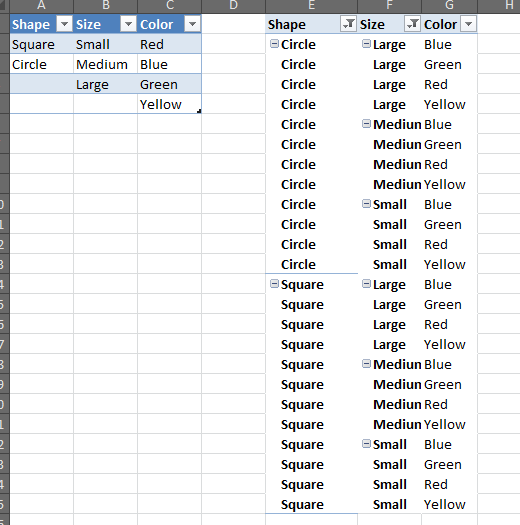Image resolution: width=520 pixels, height=525 pixels.
Task: Select column E header
Action: tap(311, 5)
